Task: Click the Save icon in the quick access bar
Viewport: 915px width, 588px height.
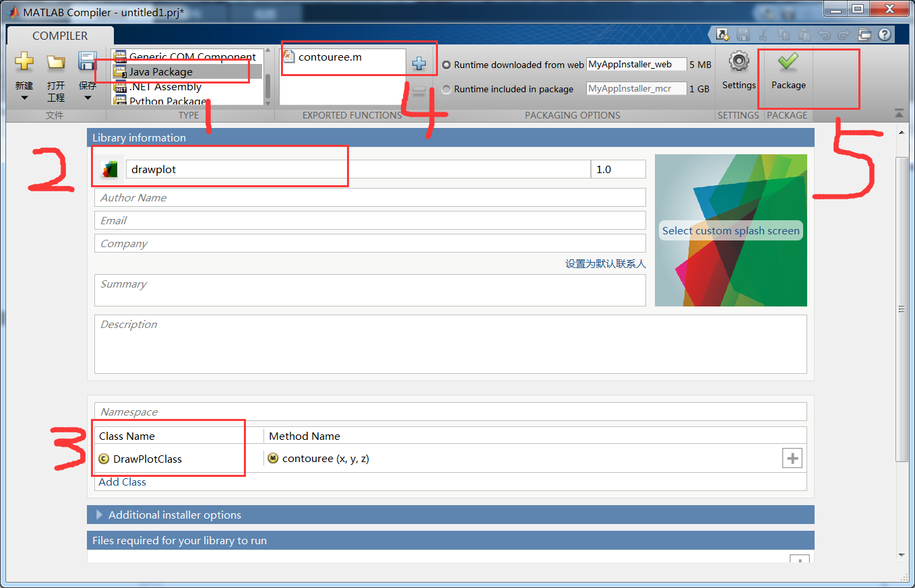Action: (x=743, y=35)
